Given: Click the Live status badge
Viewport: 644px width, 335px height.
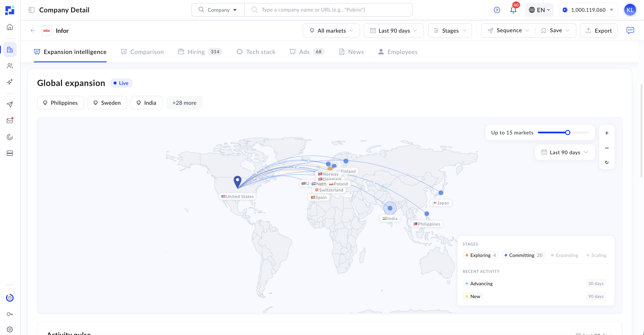Looking at the screenshot, I should 121,83.
